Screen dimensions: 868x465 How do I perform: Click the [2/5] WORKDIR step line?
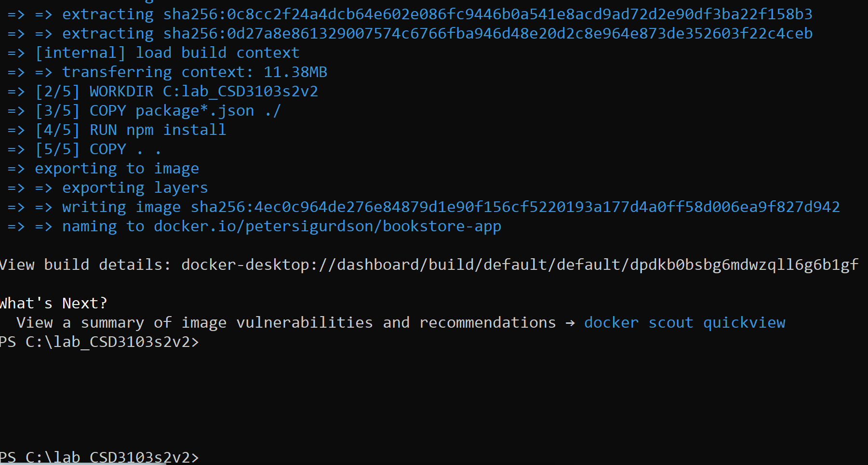pyautogui.click(x=163, y=91)
